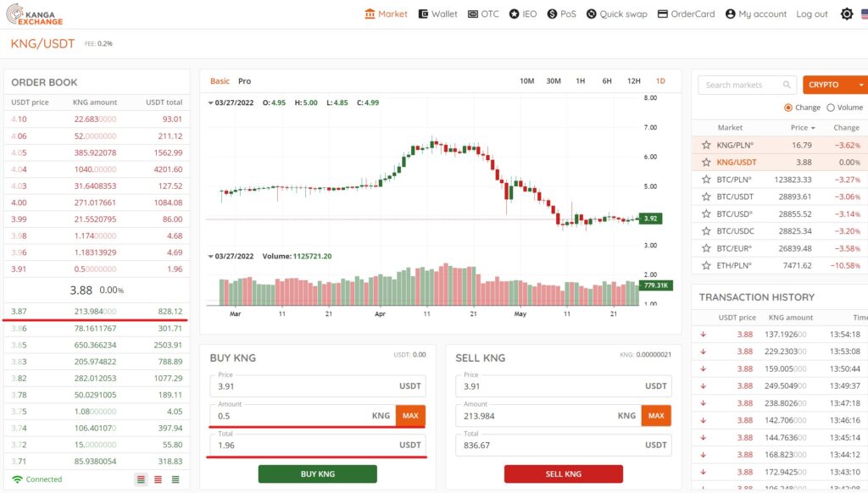Show only buy orders in order book
The image size is (868, 493).
(x=175, y=479)
